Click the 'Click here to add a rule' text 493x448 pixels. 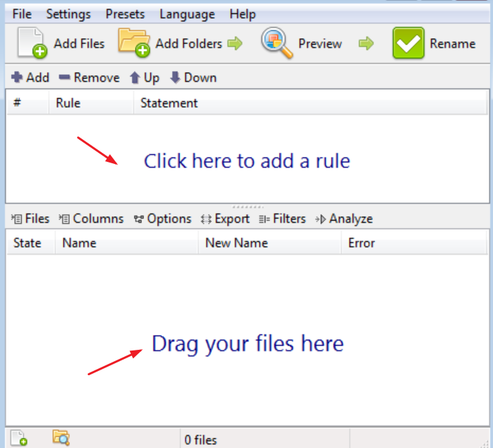point(246,161)
